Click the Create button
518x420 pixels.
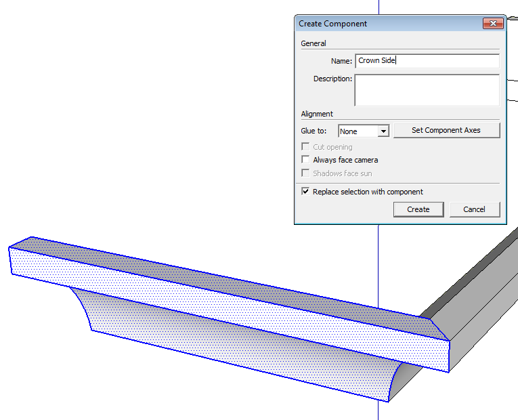pyautogui.click(x=418, y=209)
